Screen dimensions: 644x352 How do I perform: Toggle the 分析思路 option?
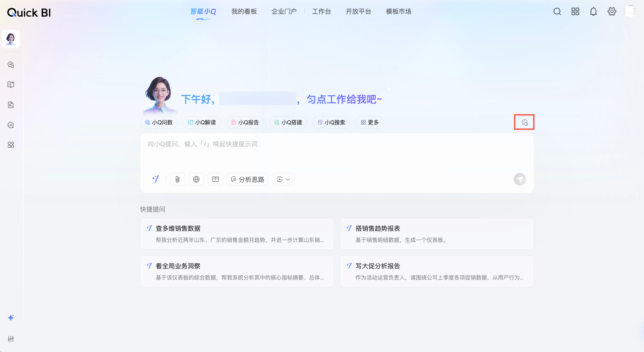247,179
